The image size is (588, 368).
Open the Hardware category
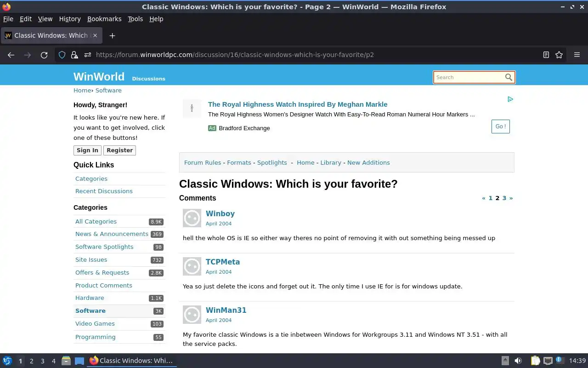pos(90,298)
